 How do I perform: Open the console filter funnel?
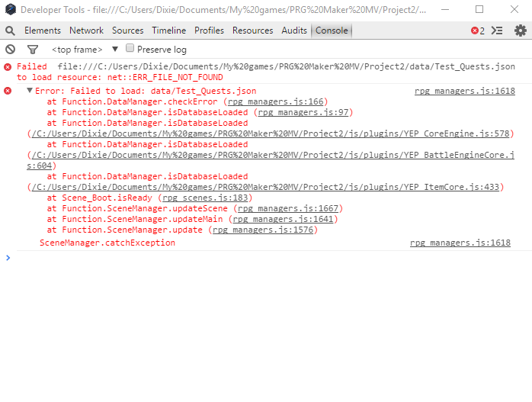tap(33, 50)
